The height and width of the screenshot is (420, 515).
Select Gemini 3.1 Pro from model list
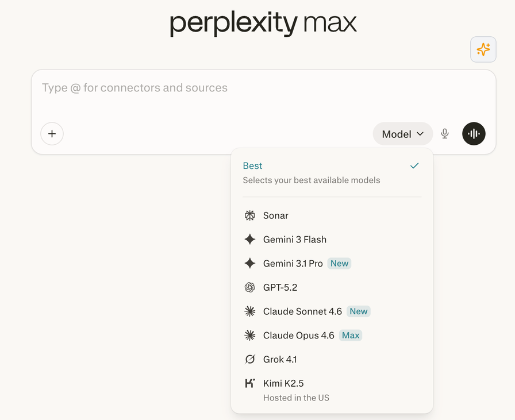[293, 264]
